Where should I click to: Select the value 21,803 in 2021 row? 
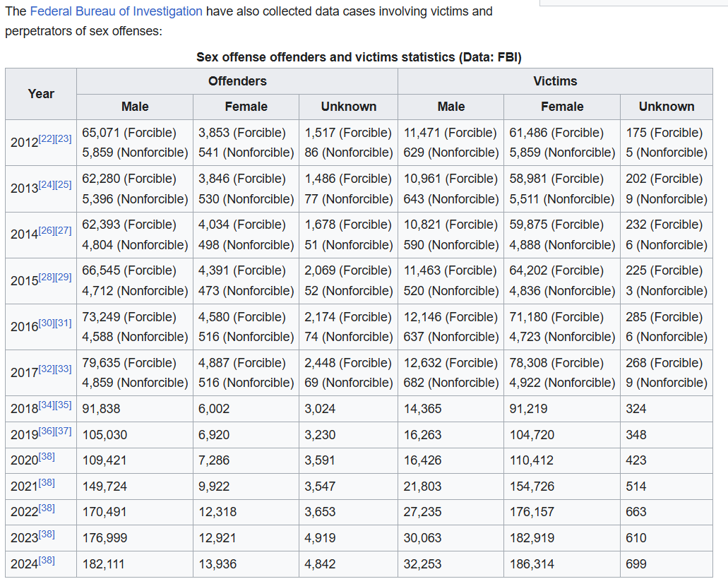tap(422, 487)
